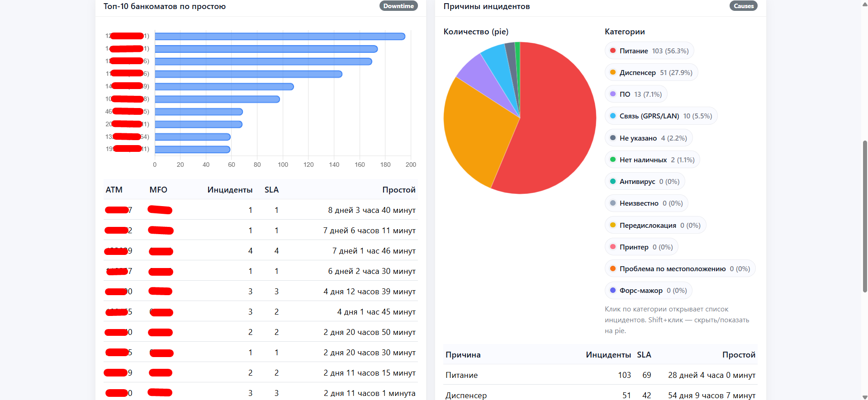868x400 pixels.
Task: Click the longest bar in downtime chart
Action: [280, 36]
